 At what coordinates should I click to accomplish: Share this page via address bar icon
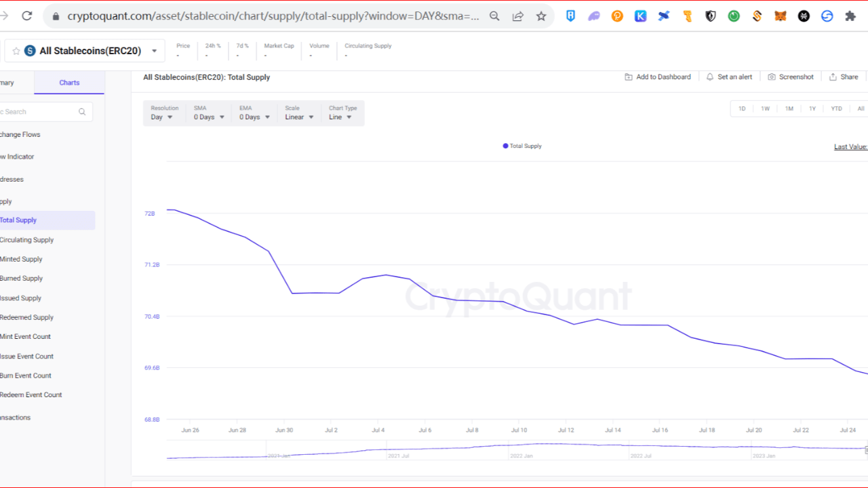coord(518,16)
